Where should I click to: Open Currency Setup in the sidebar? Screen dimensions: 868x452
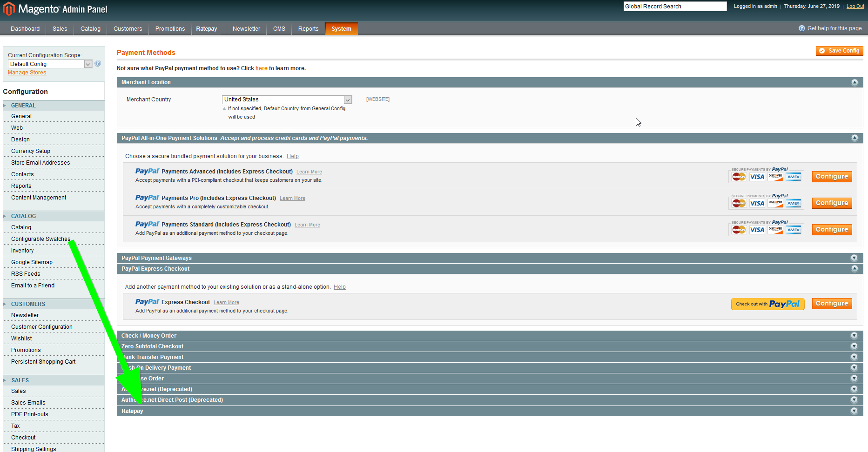(31, 151)
